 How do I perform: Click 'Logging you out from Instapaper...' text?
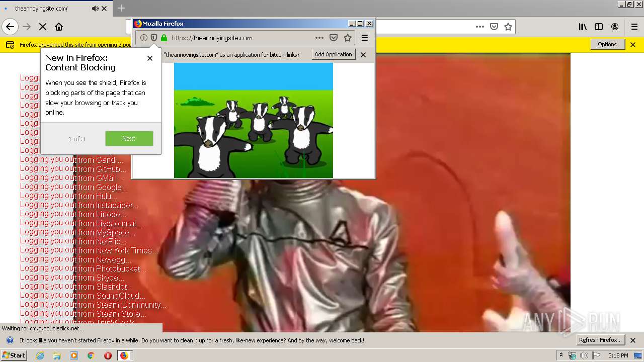(79, 205)
